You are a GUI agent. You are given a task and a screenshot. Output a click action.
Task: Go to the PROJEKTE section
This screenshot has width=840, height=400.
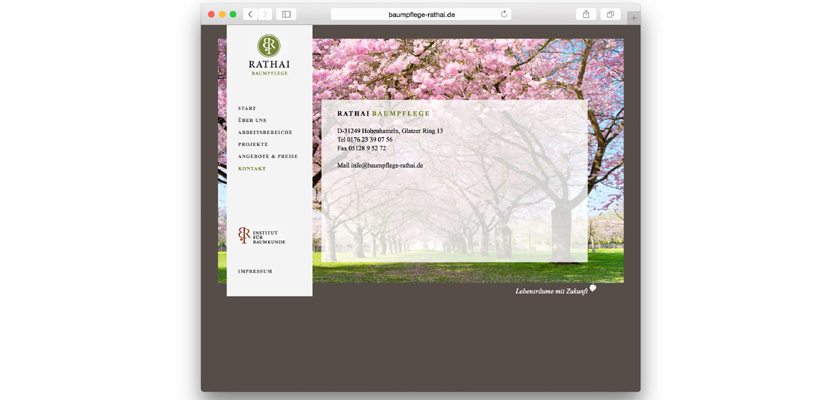pyautogui.click(x=253, y=144)
